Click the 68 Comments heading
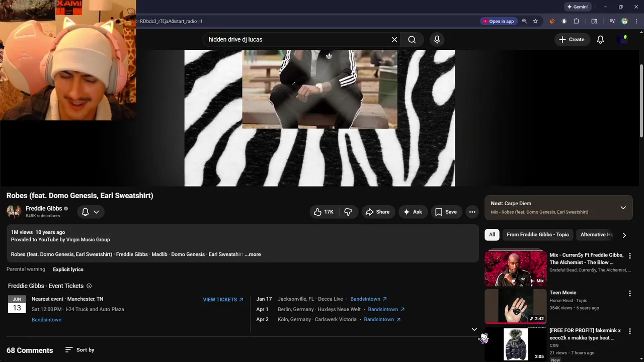Screen dimensions: 644x362 pyautogui.click(x=30, y=350)
